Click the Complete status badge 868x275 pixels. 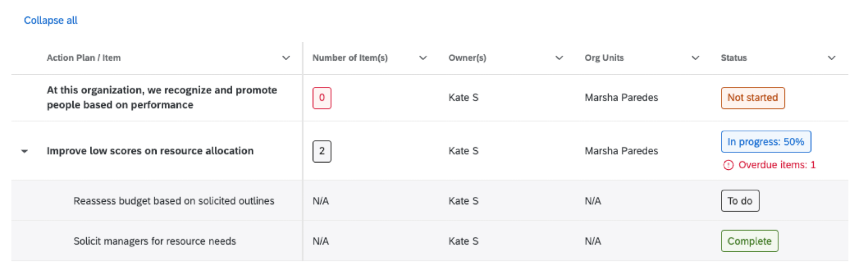(x=749, y=241)
